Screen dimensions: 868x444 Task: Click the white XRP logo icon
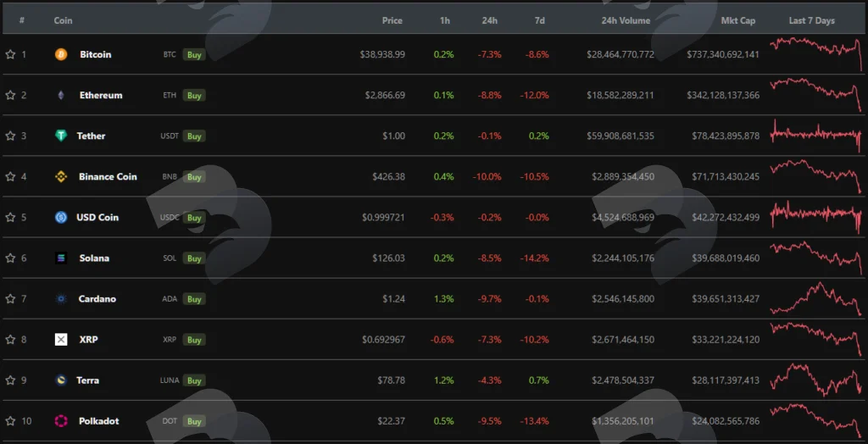[x=61, y=340]
